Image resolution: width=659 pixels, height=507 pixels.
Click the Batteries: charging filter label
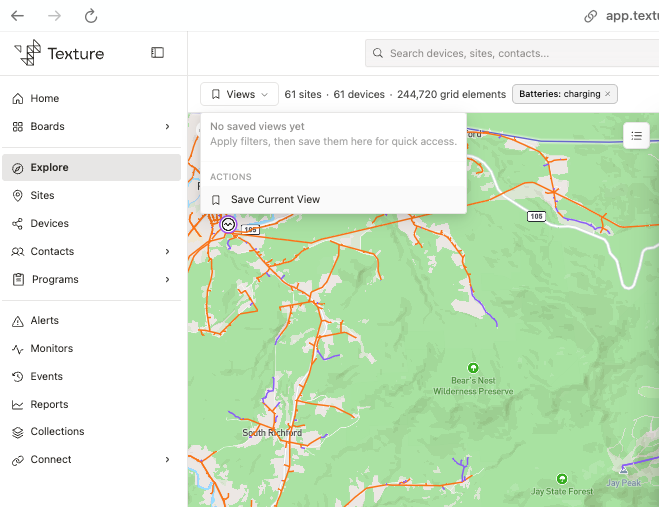pyautogui.click(x=559, y=94)
